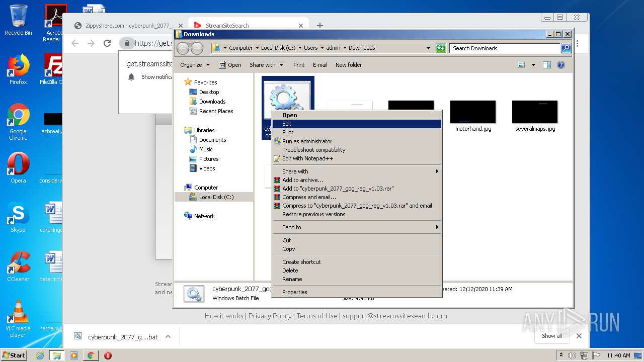Select Add to archive...
This screenshot has width=644, height=362.
(x=357, y=180)
